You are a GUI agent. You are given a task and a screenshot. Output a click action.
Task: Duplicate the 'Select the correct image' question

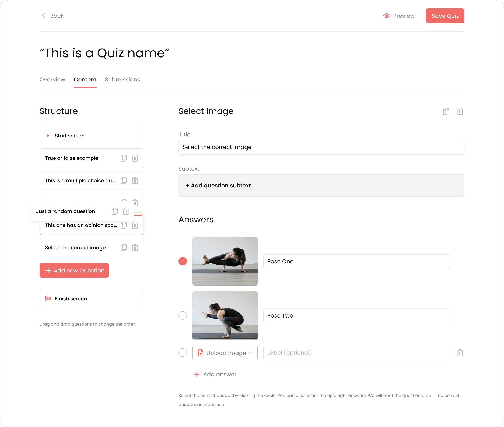pos(124,247)
